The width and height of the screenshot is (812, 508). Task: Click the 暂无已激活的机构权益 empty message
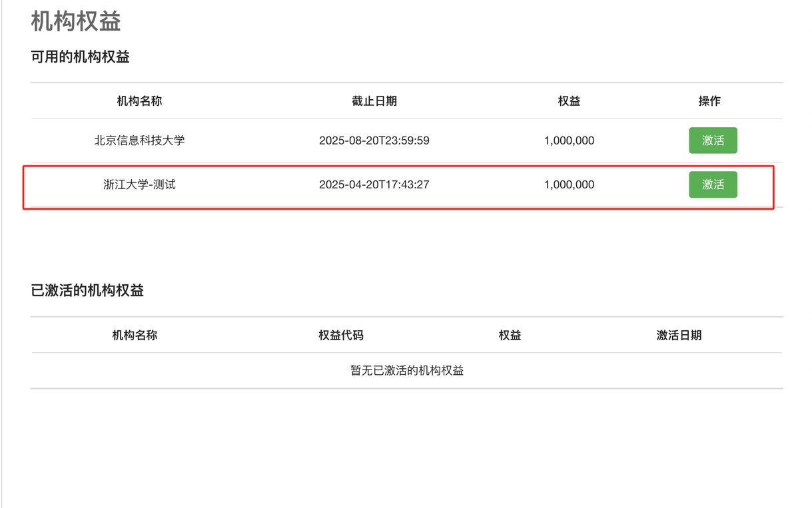(407, 371)
